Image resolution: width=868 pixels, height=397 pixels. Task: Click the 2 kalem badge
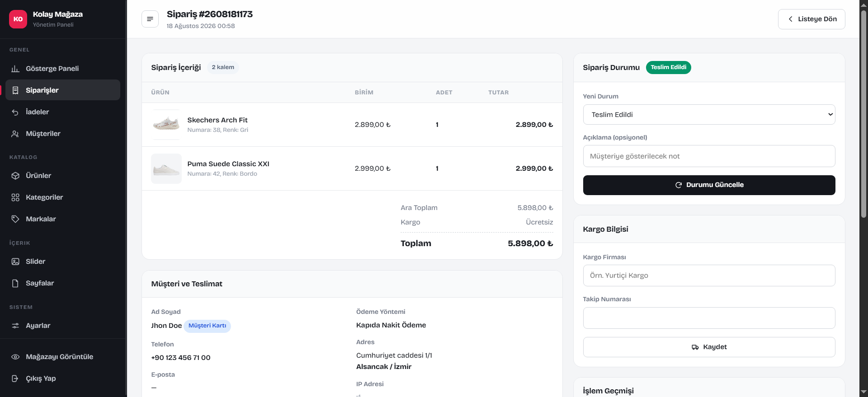(223, 67)
